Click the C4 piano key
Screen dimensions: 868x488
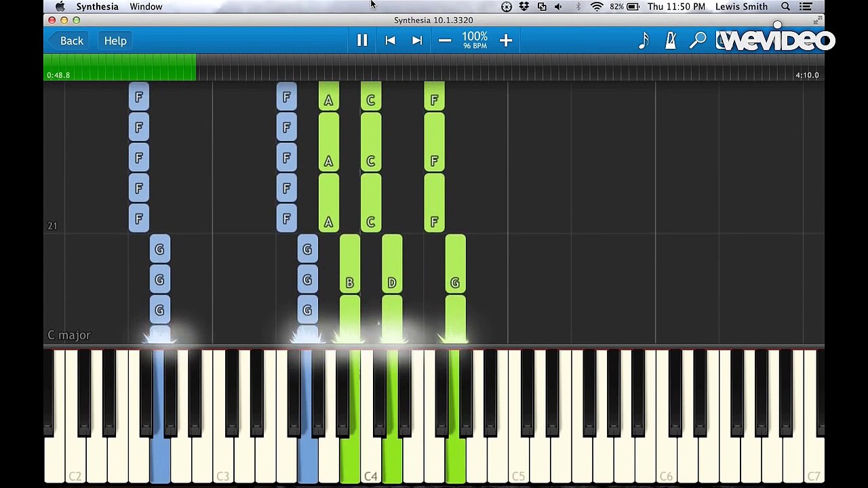tap(370, 461)
